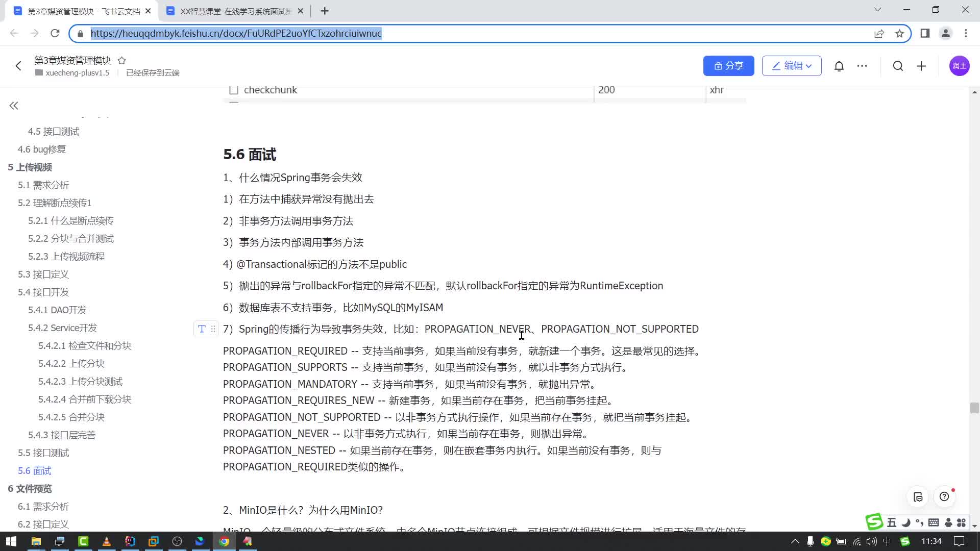
Task: Tick the checkchunk checkbox
Action: click(234, 90)
